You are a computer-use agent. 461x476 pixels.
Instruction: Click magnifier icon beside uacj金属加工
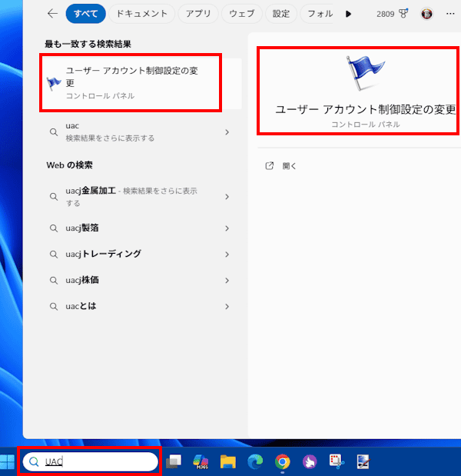(x=54, y=197)
